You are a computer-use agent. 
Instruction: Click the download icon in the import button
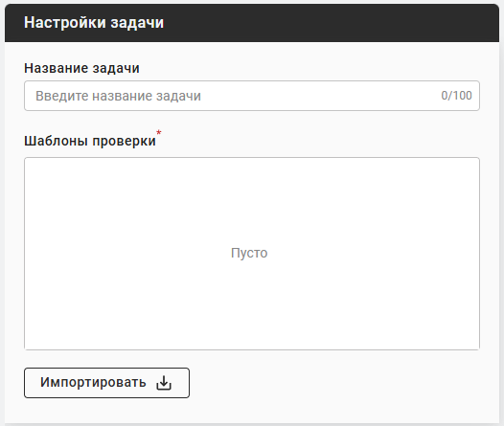coord(164,383)
